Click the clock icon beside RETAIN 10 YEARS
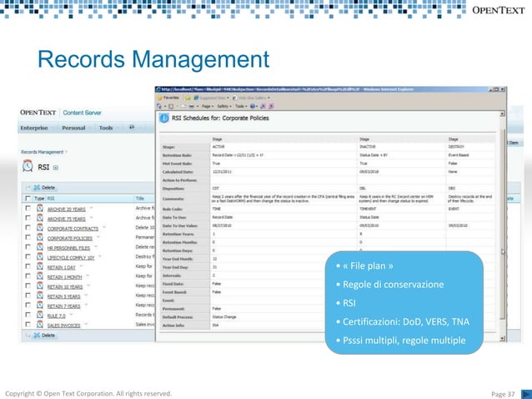Screen dimensions: 532x399 coord(40,286)
